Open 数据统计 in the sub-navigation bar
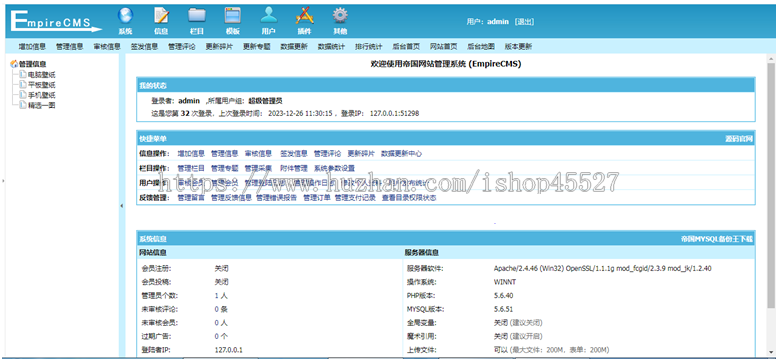 click(331, 47)
